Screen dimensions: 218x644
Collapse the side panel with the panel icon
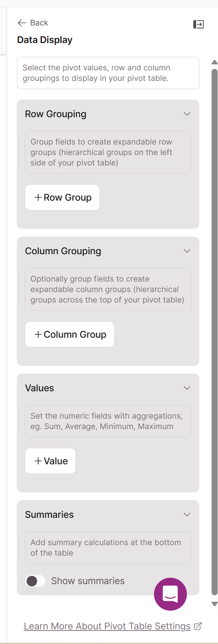click(199, 24)
